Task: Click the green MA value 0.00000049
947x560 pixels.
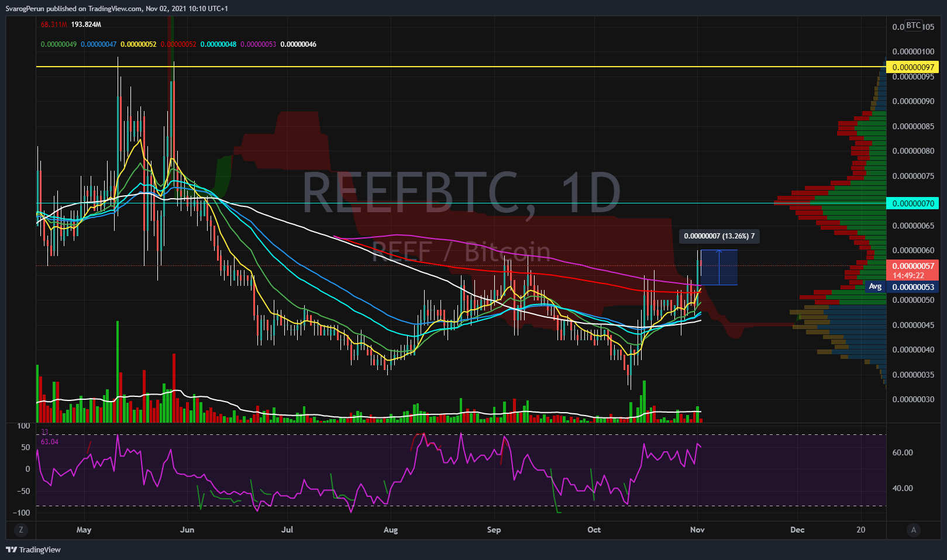Action: 58,44
